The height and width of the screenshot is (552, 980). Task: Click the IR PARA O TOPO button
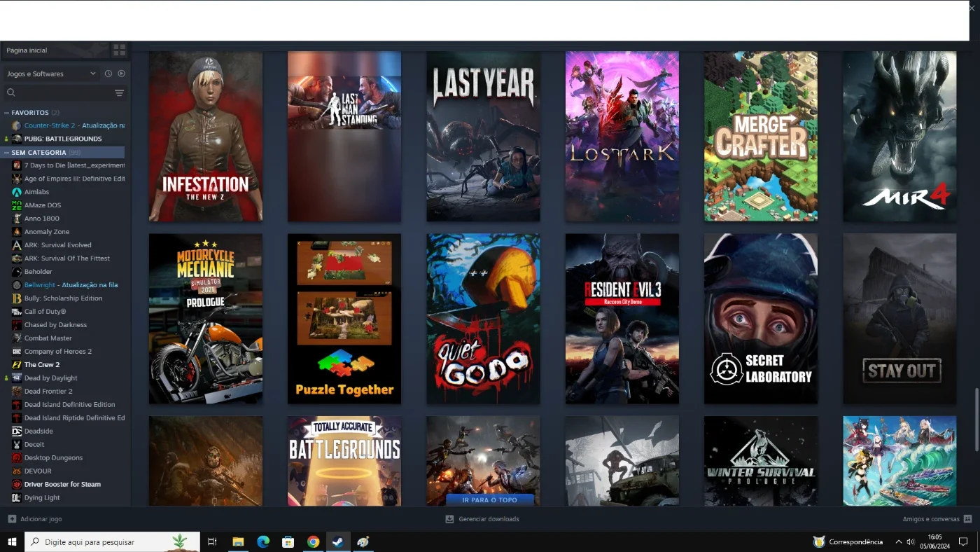[490, 499]
